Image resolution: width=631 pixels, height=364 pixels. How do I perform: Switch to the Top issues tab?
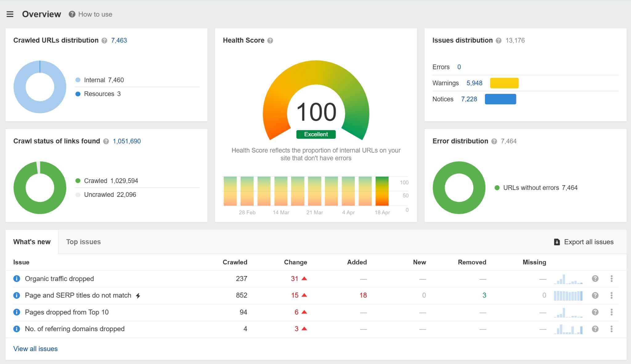(83, 242)
